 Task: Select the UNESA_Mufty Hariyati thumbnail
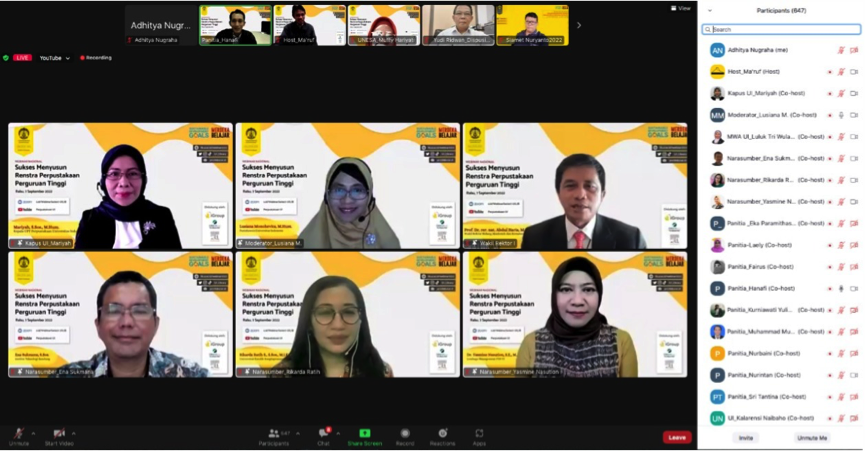click(x=384, y=25)
